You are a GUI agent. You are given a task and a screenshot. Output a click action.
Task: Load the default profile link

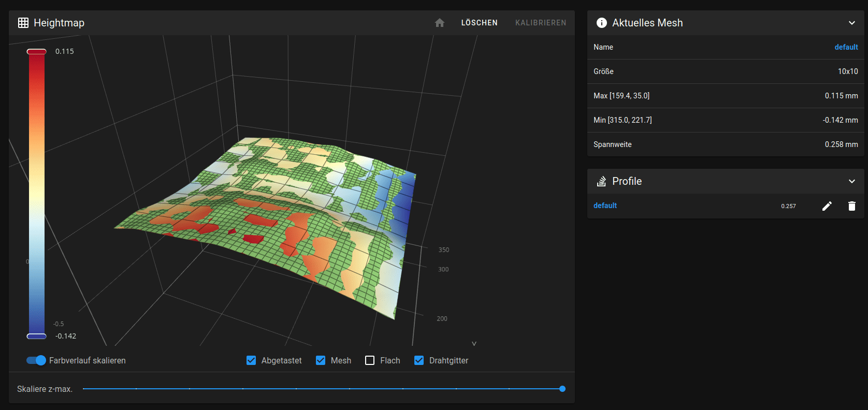click(605, 206)
